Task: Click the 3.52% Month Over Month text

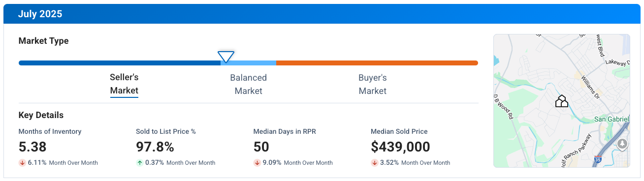Action: 415,163
